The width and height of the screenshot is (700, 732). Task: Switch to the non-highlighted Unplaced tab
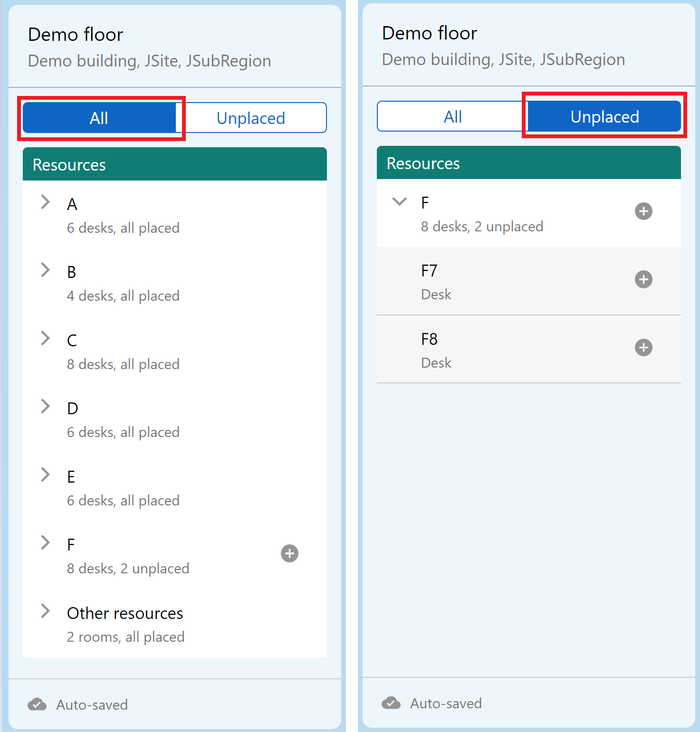point(251,118)
